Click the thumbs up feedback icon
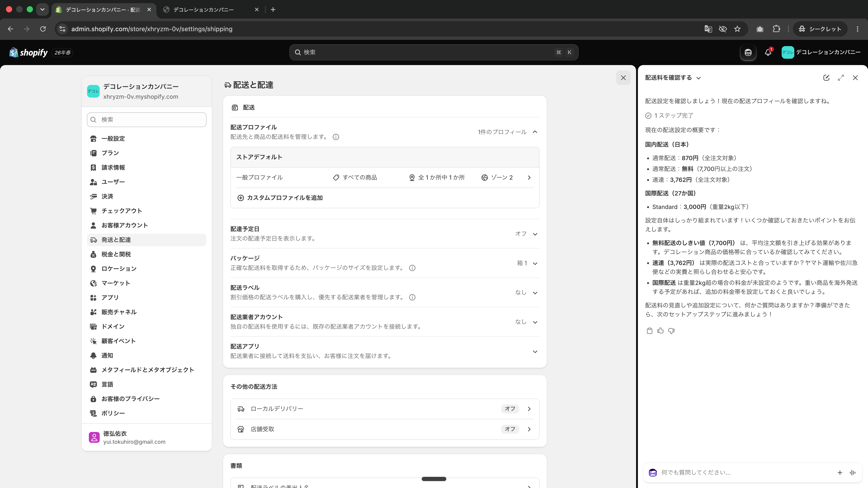Screen dimensions: 868x488 (x=660, y=331)
